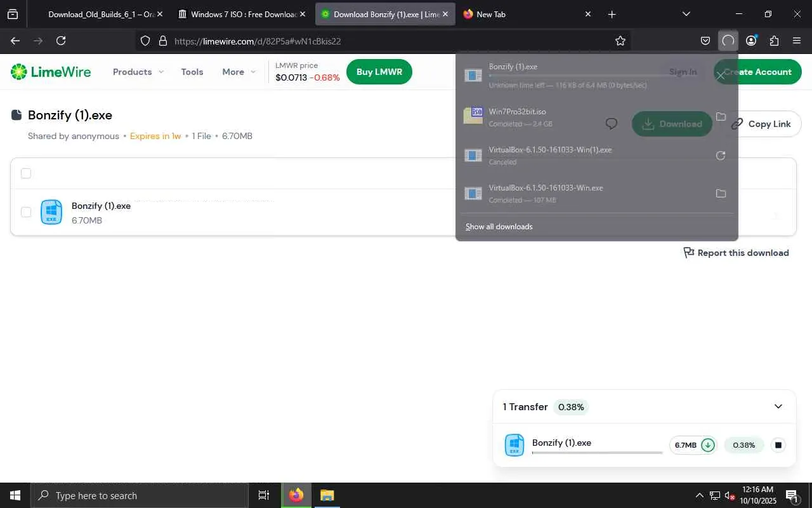
Task: Expand the More dropdown
Action: [x=239, y=72]
